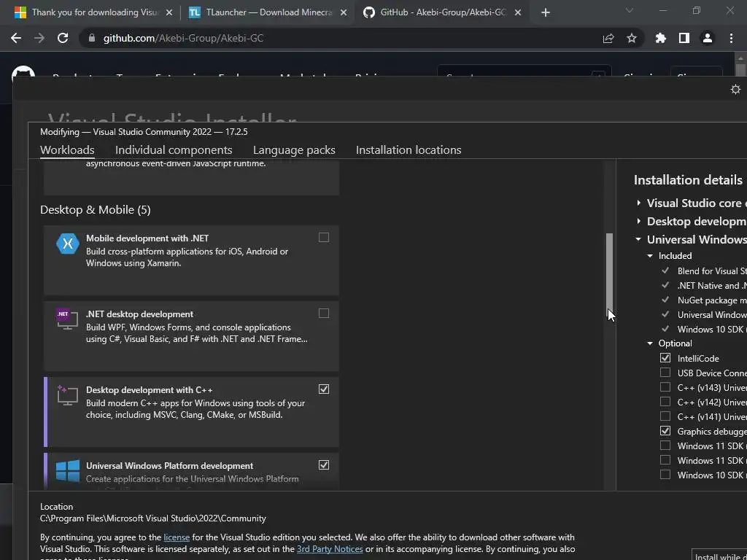Check the .NET desktop development workload

(x=324, y=314)
